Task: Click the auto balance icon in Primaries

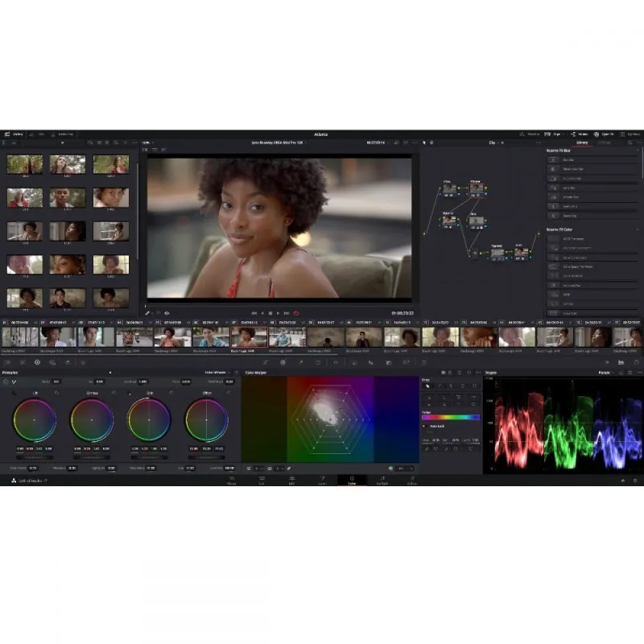Action: point(6,382)
